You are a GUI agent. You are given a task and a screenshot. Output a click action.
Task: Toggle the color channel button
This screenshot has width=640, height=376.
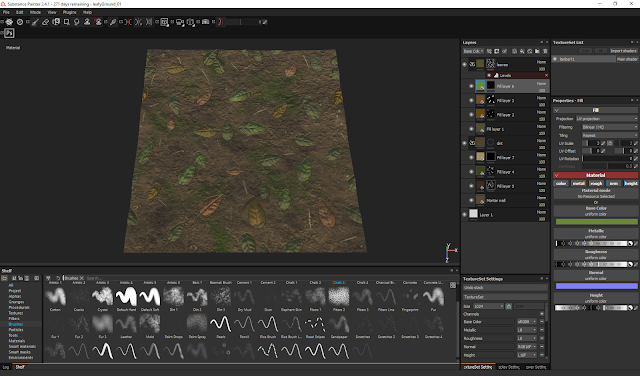click(x=561, y=183)
